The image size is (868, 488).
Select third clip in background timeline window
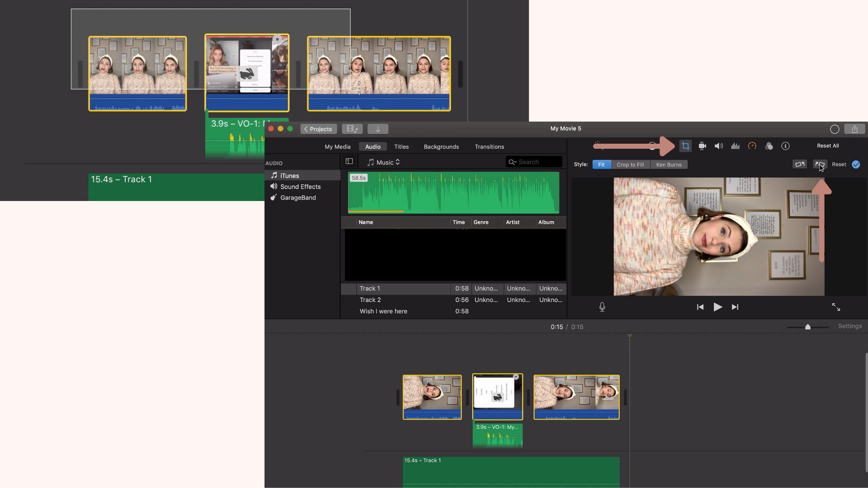(379, 74)
